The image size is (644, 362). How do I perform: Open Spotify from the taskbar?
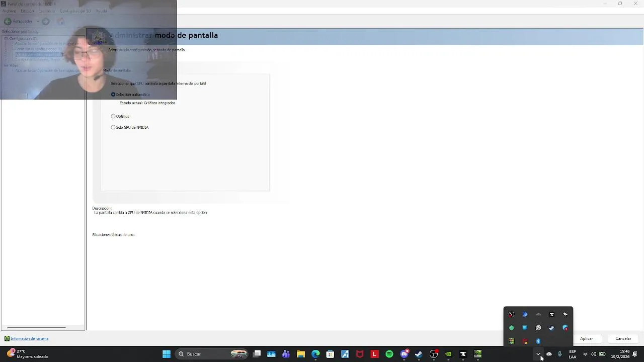pyautogui.click(x=389, y=354)
